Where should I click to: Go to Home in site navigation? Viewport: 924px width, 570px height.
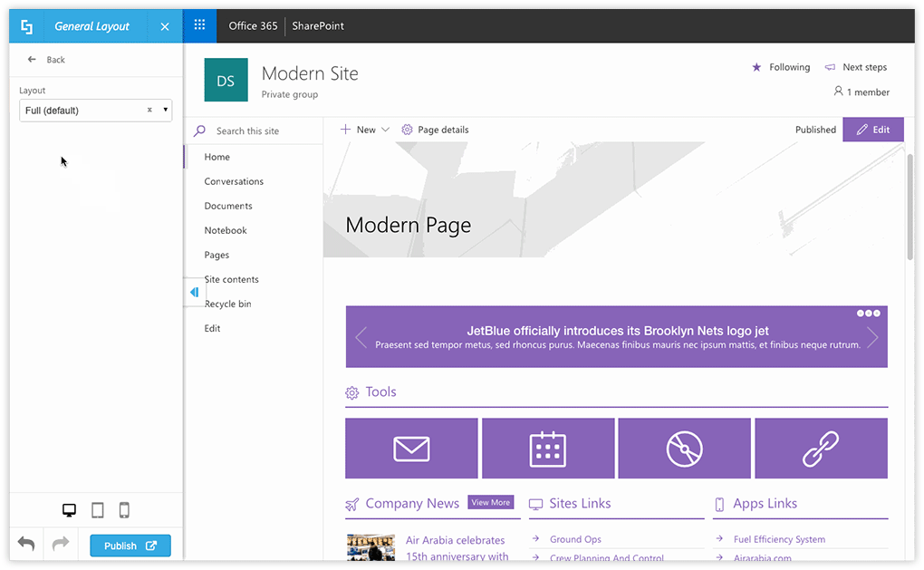click(x=217, y=157)
